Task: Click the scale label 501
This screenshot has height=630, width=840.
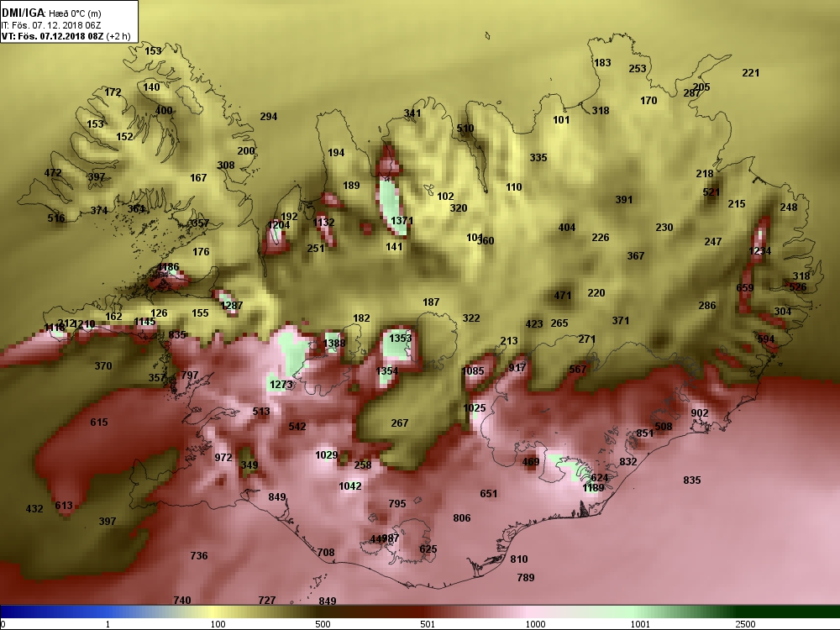Action: [428, 624]
